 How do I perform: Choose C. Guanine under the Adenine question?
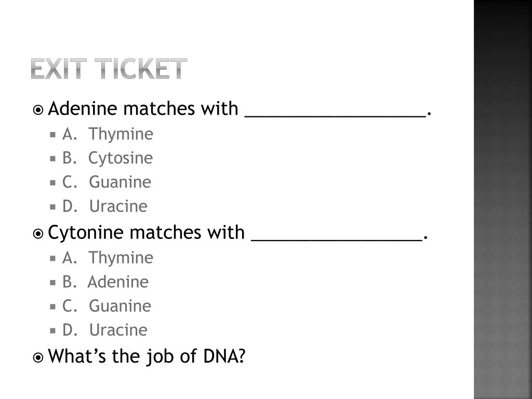pyautogui.click(x=107, y=182)
